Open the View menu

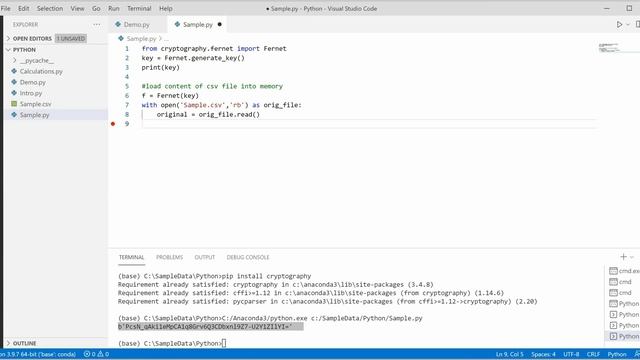coord(77,9)
